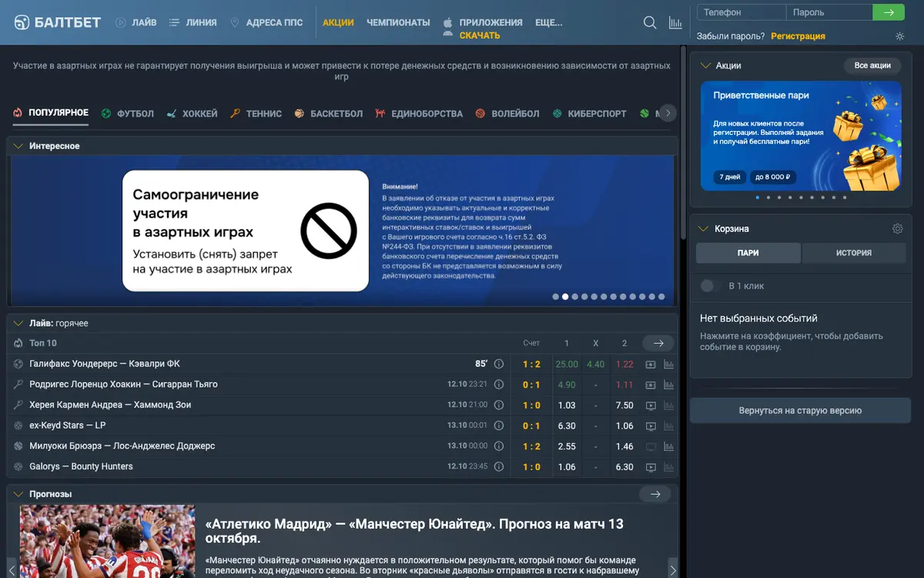Viewport: 924px width, 578px height.
Task: Open video stream for ex-Keyd Stars — LP
Action: point(651,425)
